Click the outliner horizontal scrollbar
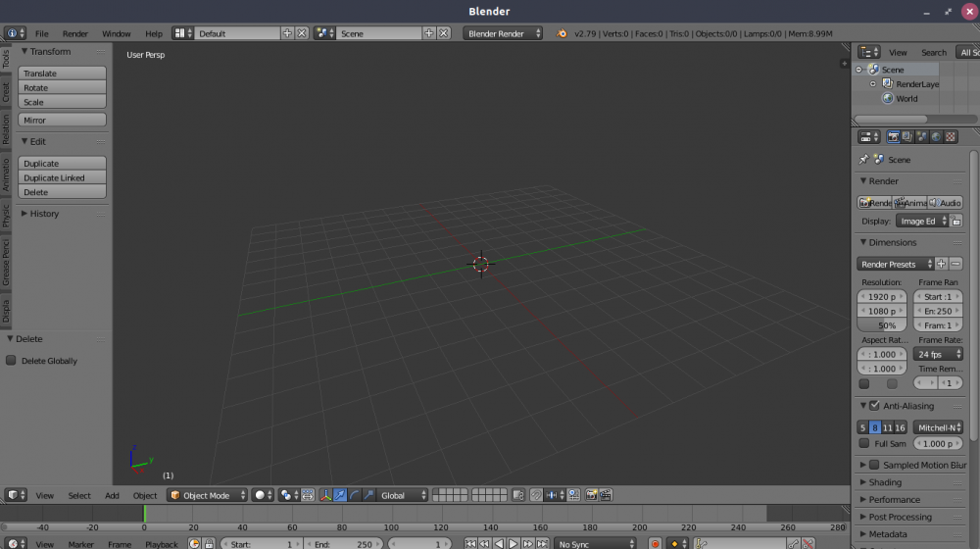 pyautogui.click(x=891, y=119)
